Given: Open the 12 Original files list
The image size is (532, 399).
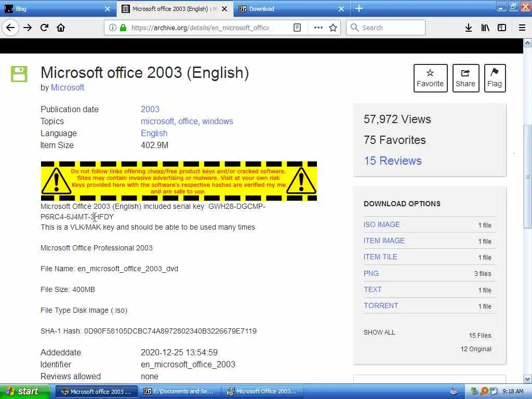Looking at the screenshot, I should 476,349.
